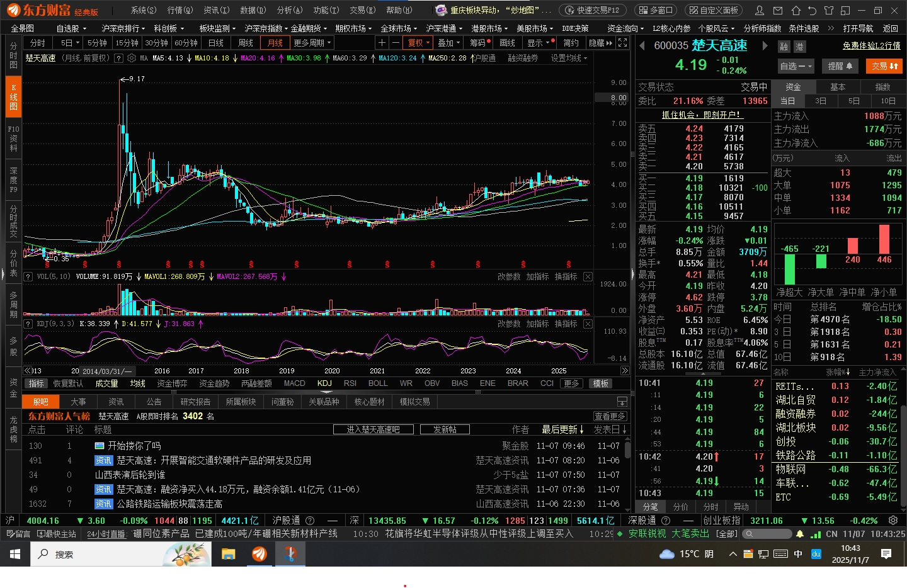The width and height of the screenshot is (907, 588).
Task: Open the Windows notification center icon
Action: [886, 554]
